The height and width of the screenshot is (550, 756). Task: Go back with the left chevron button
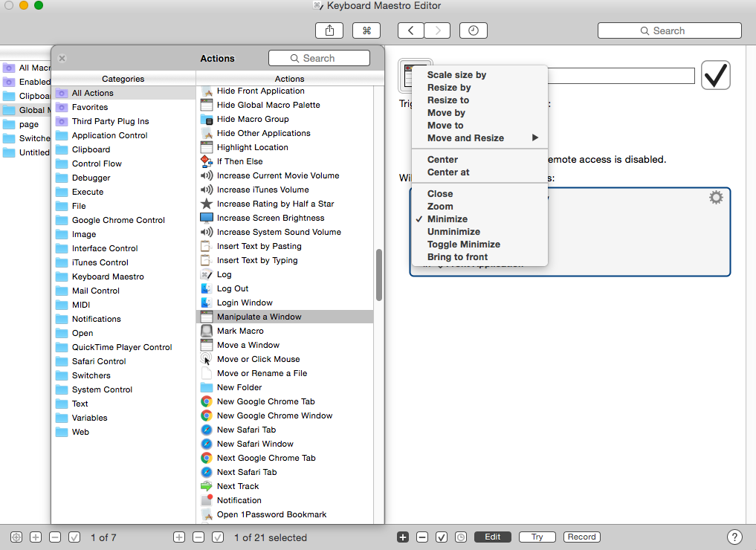411,30
